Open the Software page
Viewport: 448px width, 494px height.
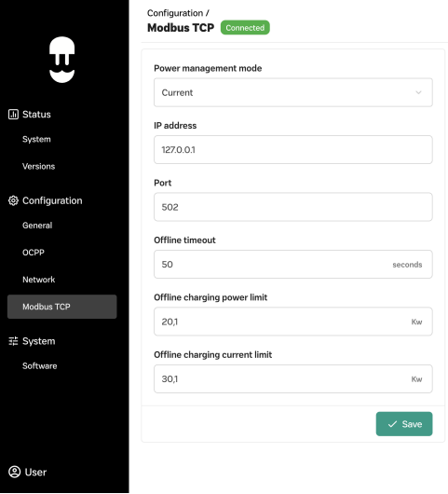pos(40,366)
